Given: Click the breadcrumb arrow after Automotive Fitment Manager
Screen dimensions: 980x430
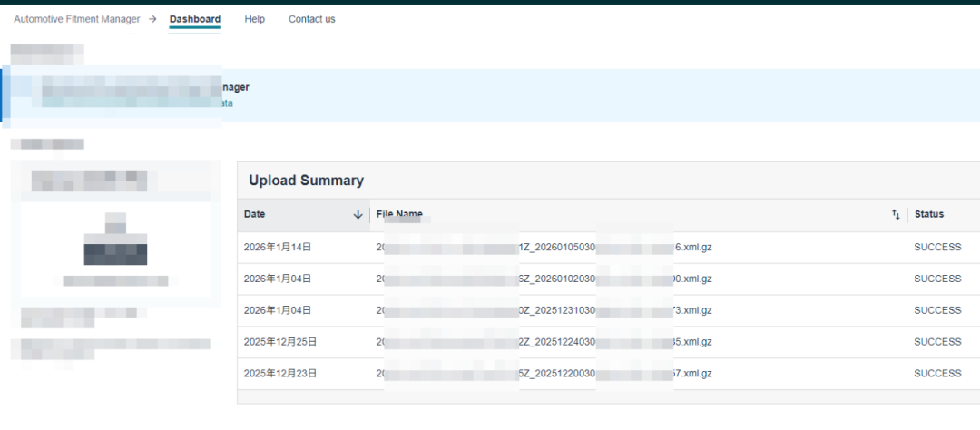Looking at the screenshot, I should pos(152,19).
